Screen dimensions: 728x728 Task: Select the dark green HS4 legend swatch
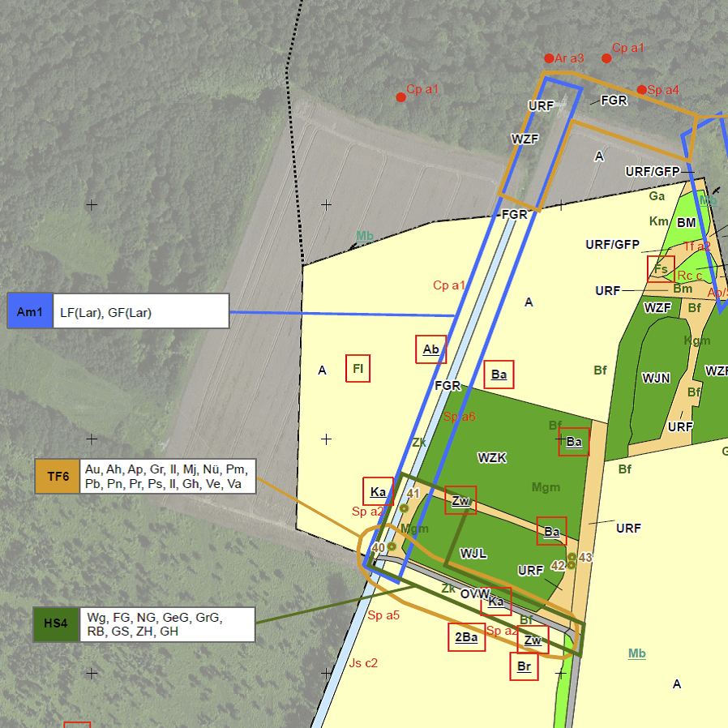[x=56, y=624]
